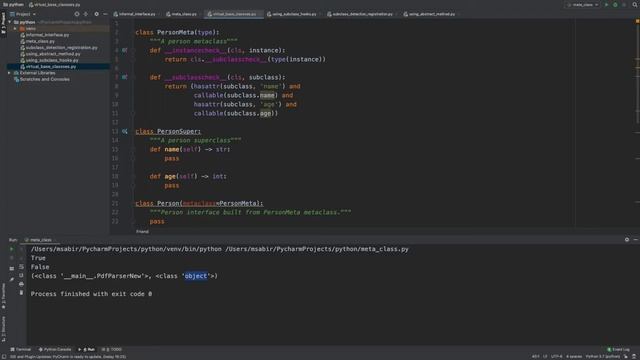
Task: Collapse the python project root node
Action: (x=10, y=22)
